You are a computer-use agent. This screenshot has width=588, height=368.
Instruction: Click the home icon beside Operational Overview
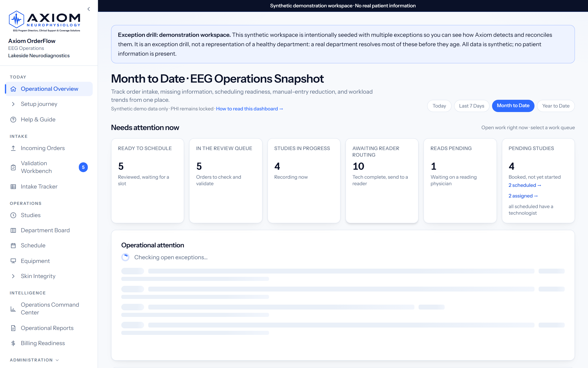click(13, 89)
